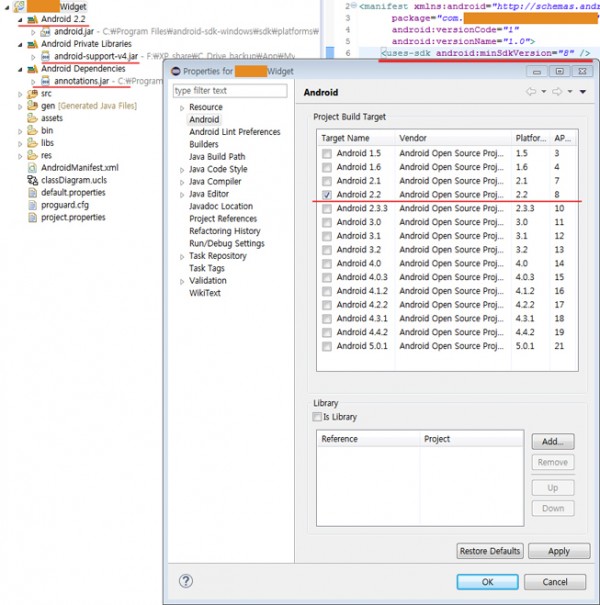The width and height of the screenshot is (600, 605).
Task: Select the Refactoring History entry
Action: 225,231
